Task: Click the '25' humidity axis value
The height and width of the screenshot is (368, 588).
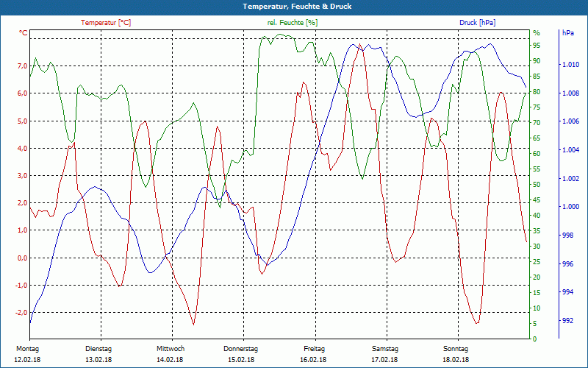Action: coord(537,262)
